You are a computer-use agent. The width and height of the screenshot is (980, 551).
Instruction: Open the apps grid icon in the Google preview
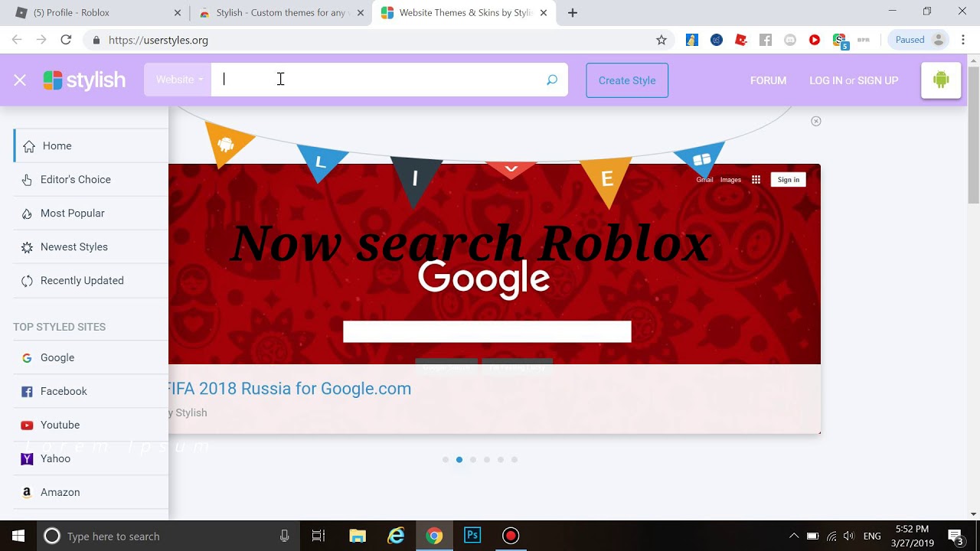[x=756, y=180]
